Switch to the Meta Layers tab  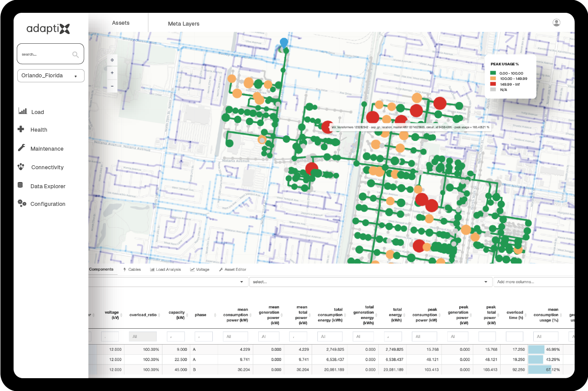(184, 23)
